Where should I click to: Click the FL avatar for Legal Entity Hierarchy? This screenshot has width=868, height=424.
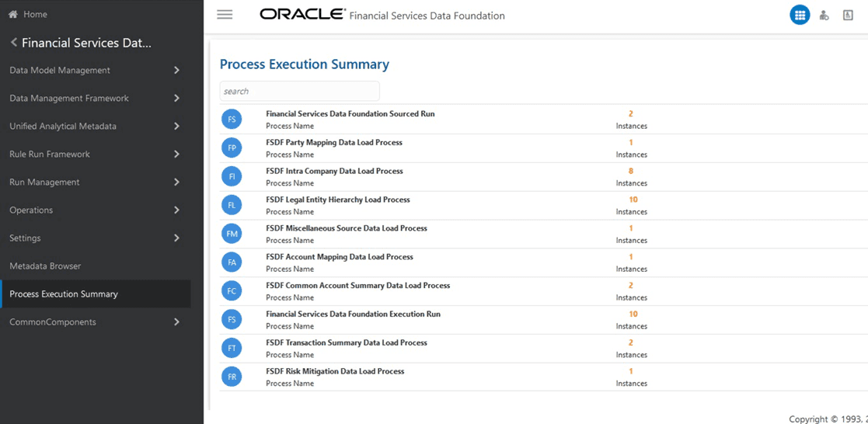232,205
